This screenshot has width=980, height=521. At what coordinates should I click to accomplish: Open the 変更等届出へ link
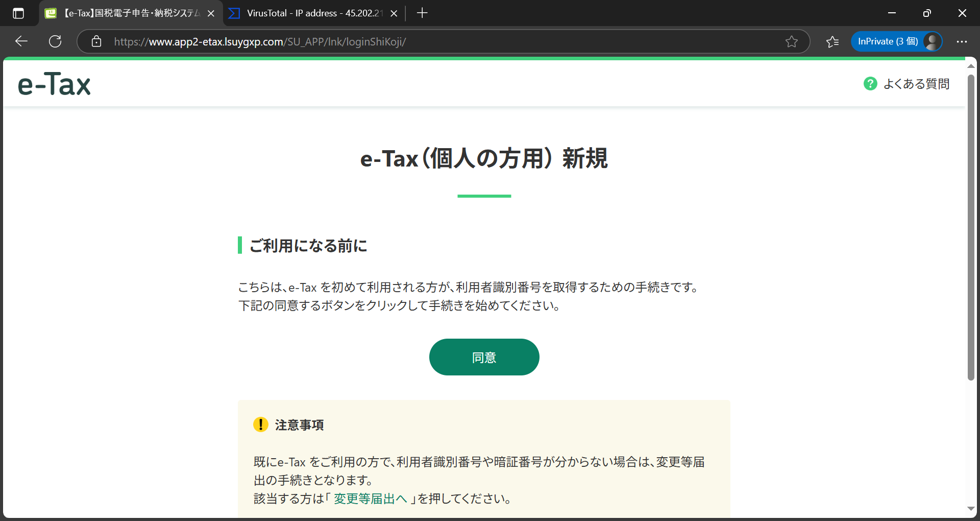pos(370,499)
